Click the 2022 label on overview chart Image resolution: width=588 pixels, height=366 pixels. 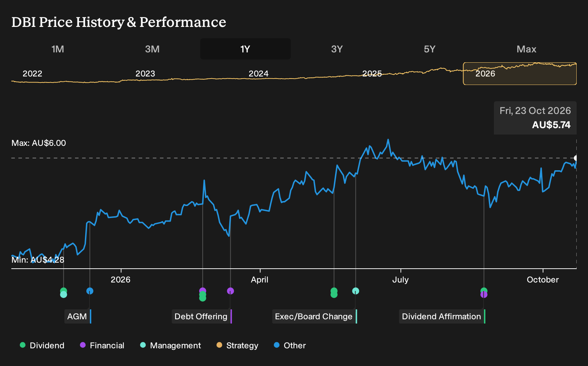[32, 74]
